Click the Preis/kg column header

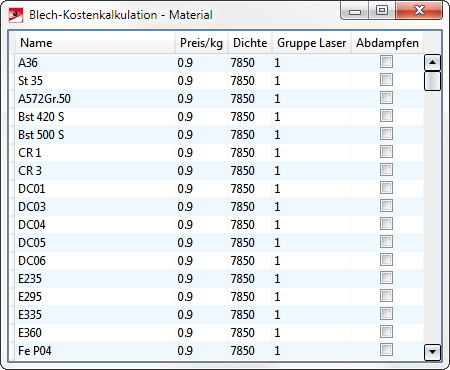point(201,43)
